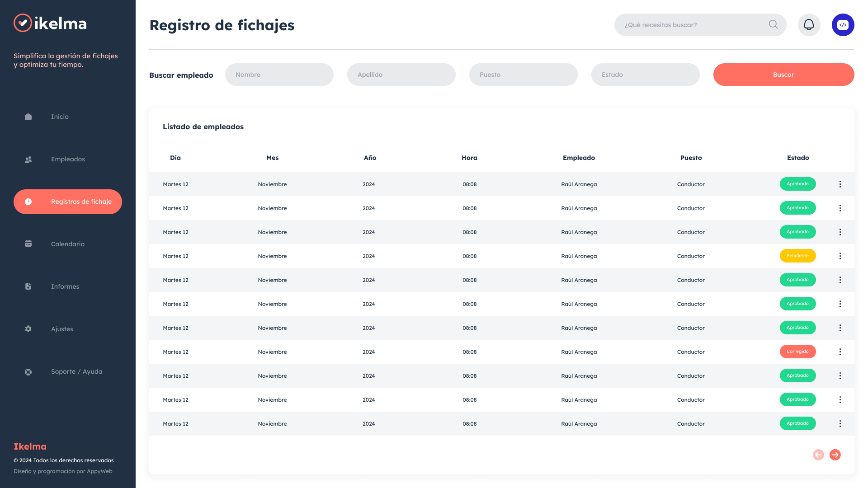868x488 pixels.
Task: Click the ikelma checkmark logo
Action: pos(23,23)
